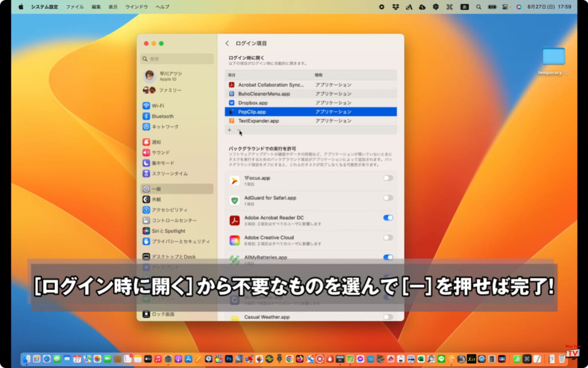
Task: Click Dropbox icon in menu bar
Action: pyautogui.click(x=395, y=7)
